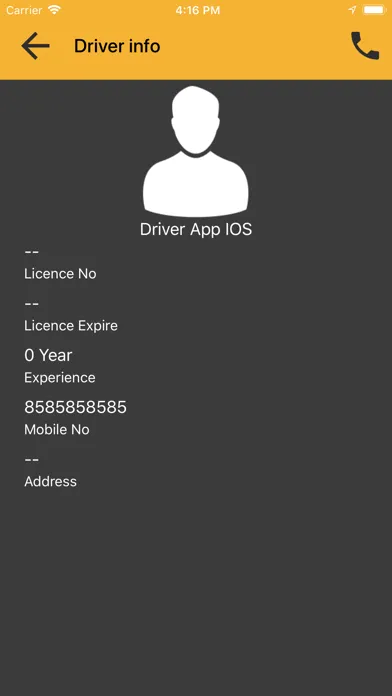Tap the Driver info title
Viewport: 392px width, 696px height.
(117, 46)
